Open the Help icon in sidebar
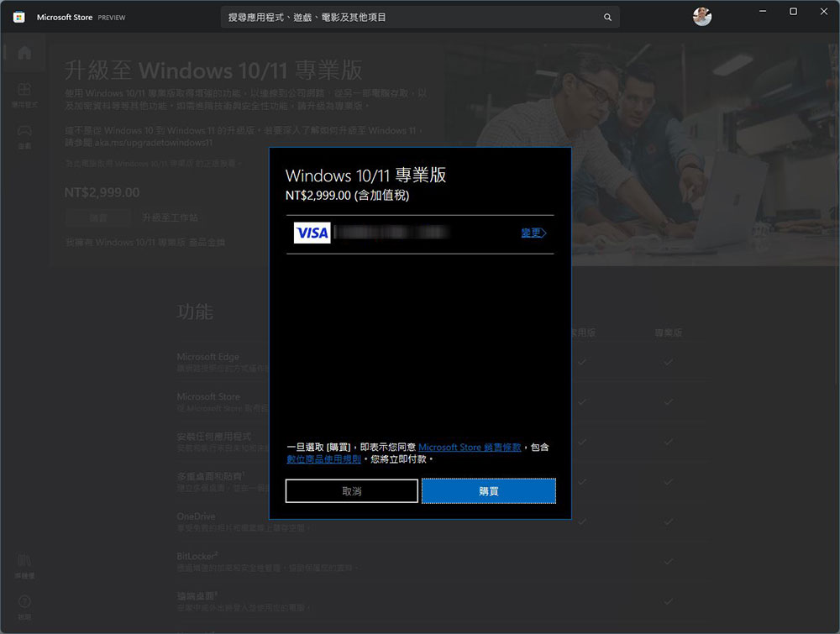Screen dimensions: 840x634 pos(24,606)
